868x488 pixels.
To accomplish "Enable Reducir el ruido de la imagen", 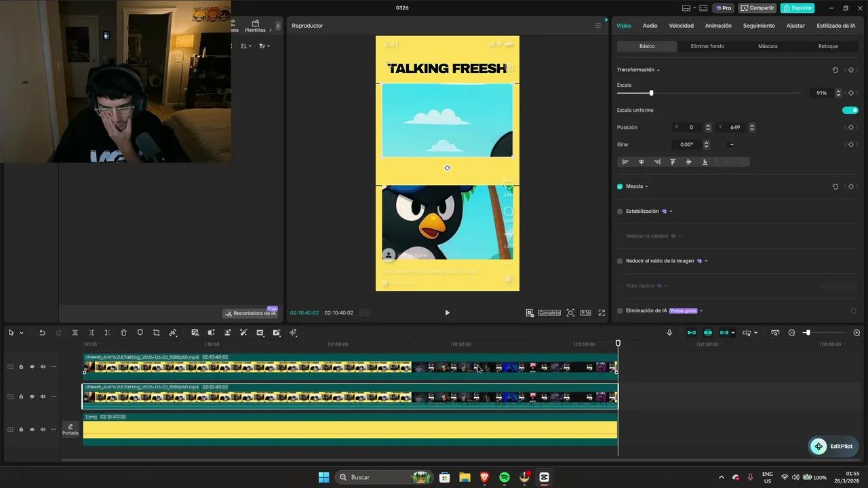I will click(x=620, y=261).
